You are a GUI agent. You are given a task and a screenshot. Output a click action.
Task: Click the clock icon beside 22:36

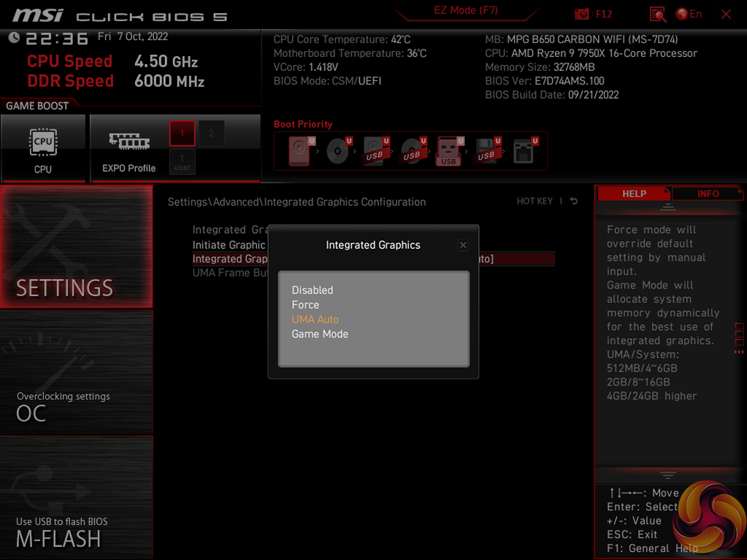coord(14,38)
